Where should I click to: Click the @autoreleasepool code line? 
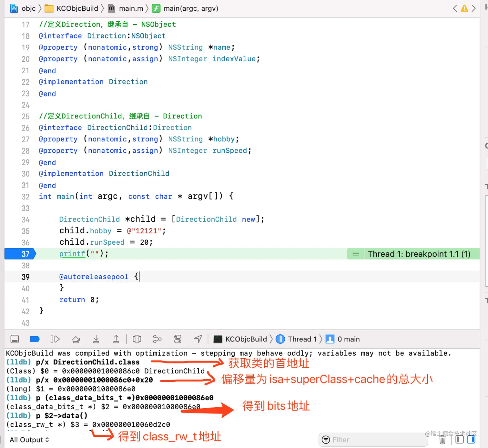pyautogui.click(x=99, y=277)
